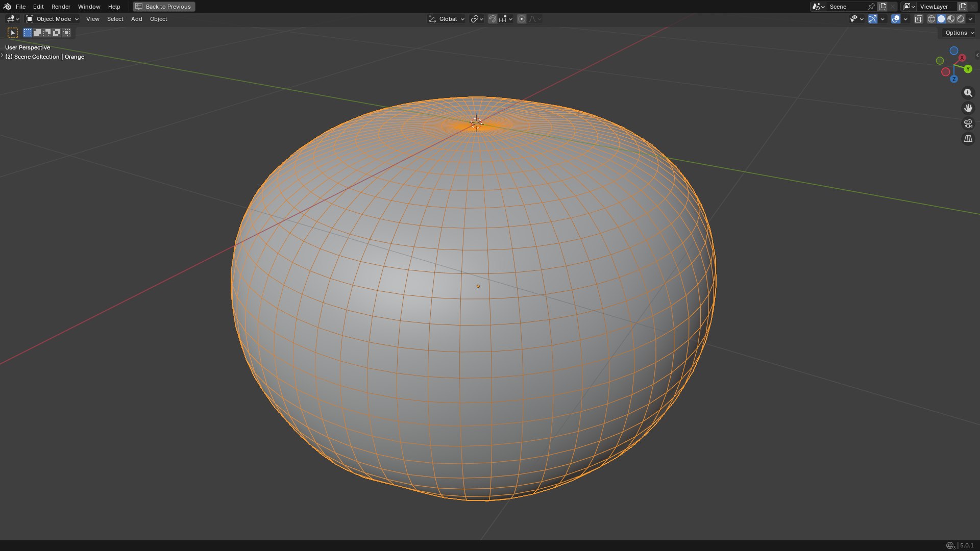The image size is (980, 551).
Task: Open the Object Mode dropdown
Action: [x=52, y=19]
